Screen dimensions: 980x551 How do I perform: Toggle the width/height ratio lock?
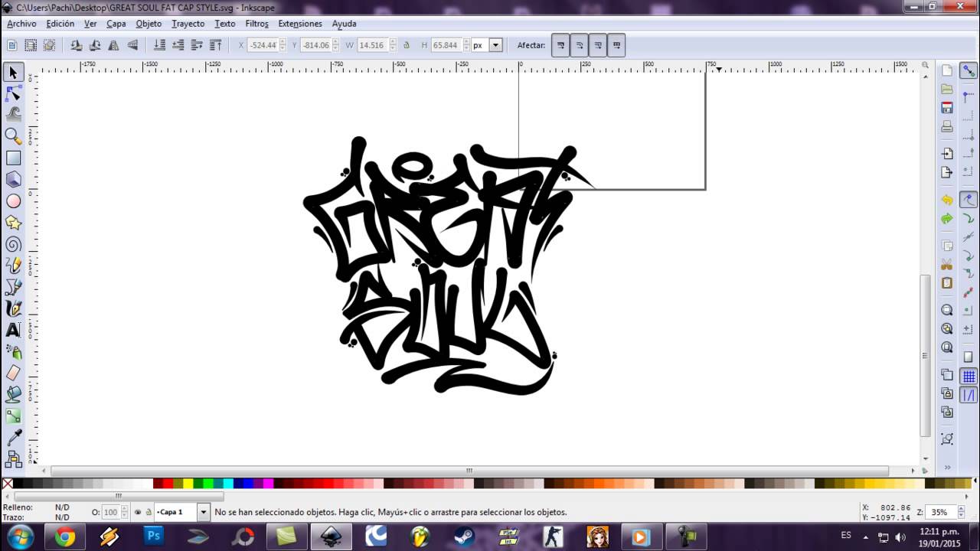[407, 45]
